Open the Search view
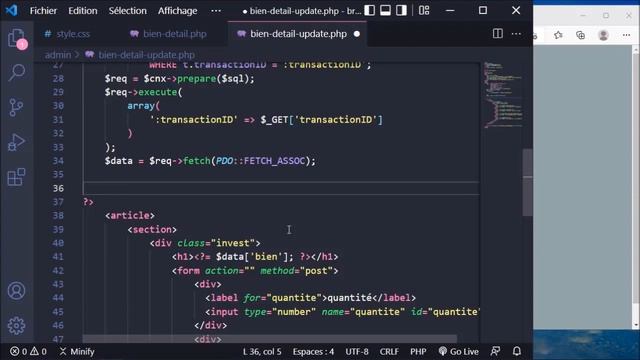This screenshot has width=640, height=360. point(17,73)
